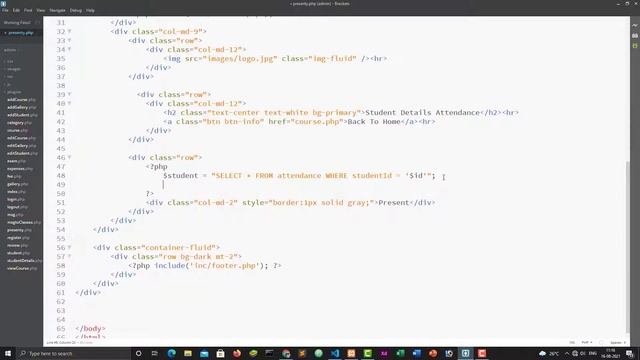This screenshot has height=360, width=640.
Task: Open the File menu
Action: click(5, 10)
